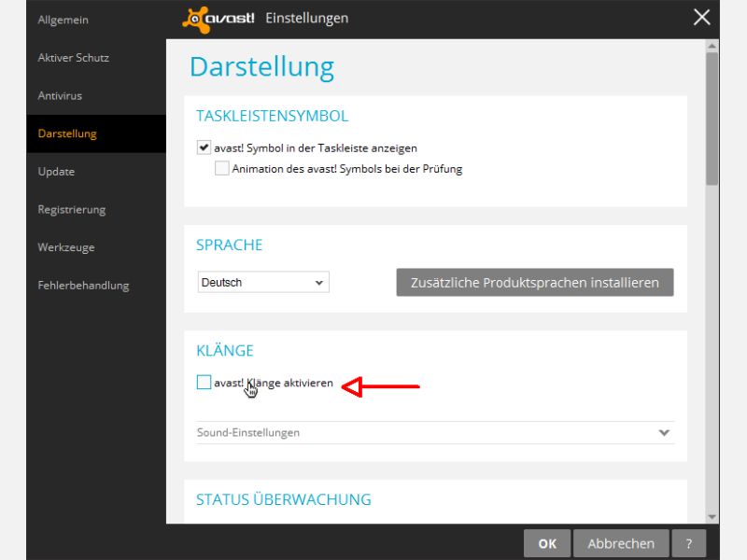Screen dimensions: 747x560
Task: Click the STATUS ÜBERWACHUNG heading
Action: (x=284, y=499)
